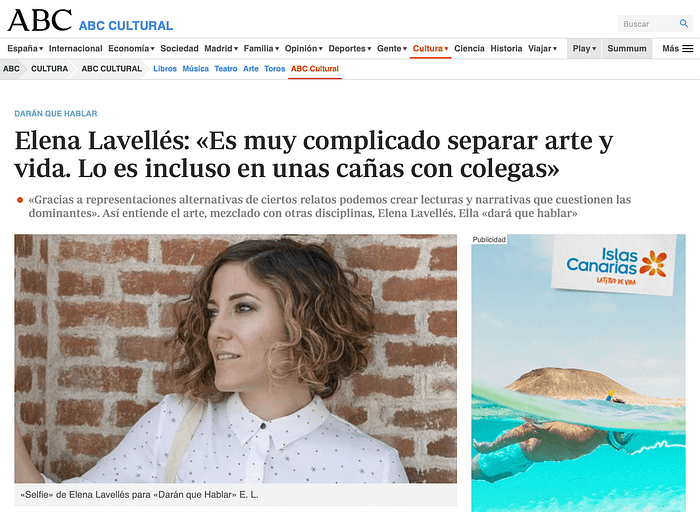Click the Summum button

[627, 48]
